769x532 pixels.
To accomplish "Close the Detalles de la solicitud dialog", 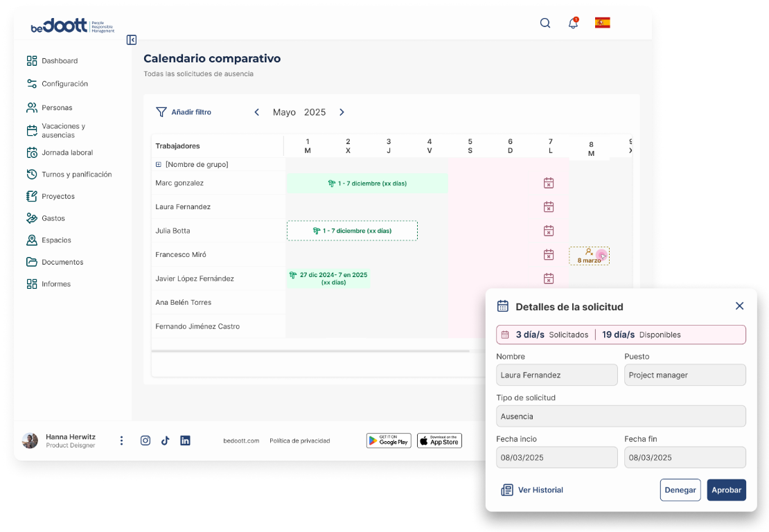I will point(739,306).
